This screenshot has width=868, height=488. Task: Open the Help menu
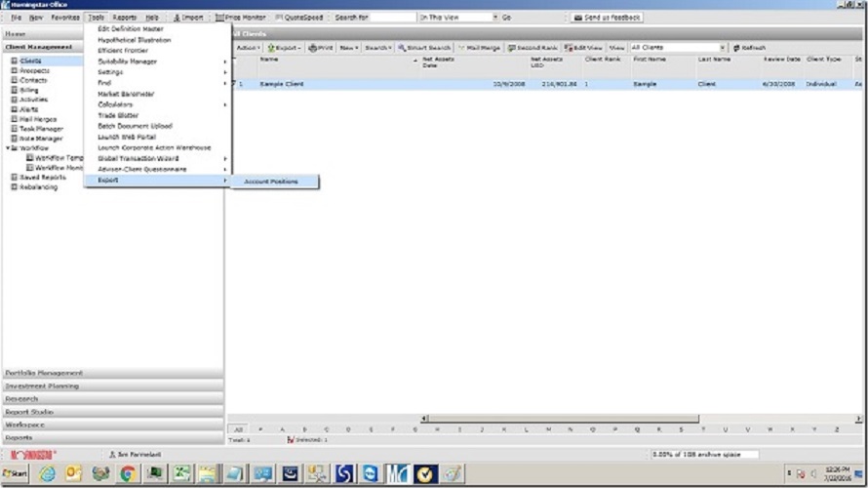click(x=152, y=18)
